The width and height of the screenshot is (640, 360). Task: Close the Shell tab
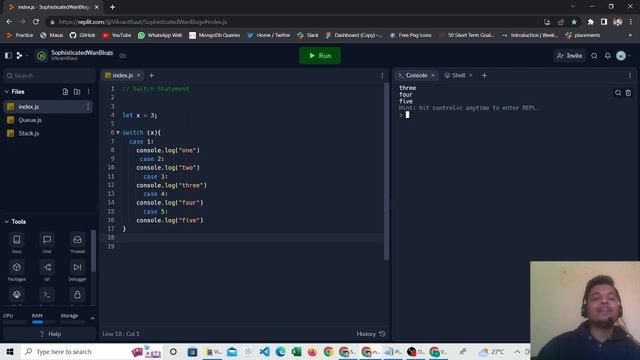(x=471, y=76)
